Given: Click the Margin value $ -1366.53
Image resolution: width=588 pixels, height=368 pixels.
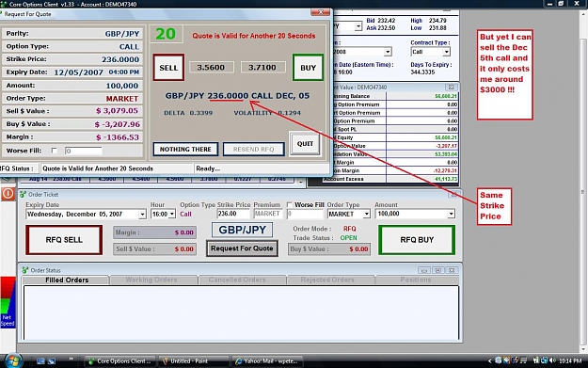Looking at the screenshot, I should [118, 137].
